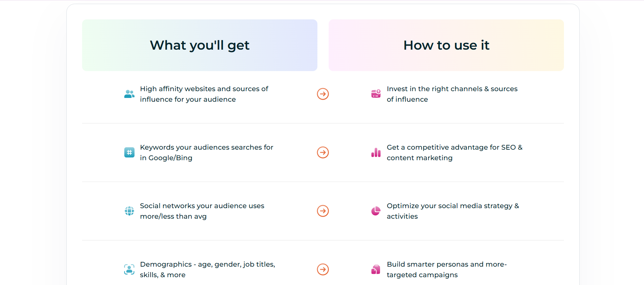Click the orange arrow in the demographics row
Image resolution: width=644 pixels, height=285 pixels.
(x=323, y=269)
